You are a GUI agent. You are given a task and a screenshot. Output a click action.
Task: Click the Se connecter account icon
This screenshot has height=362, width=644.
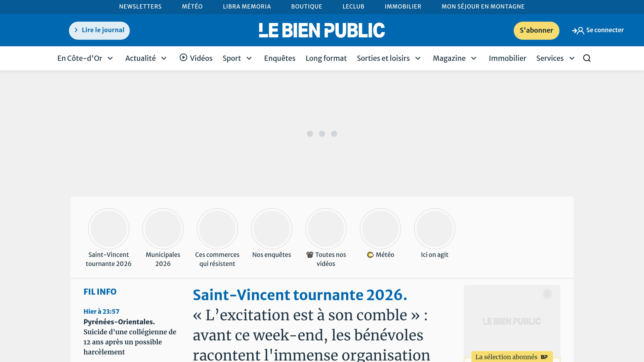(578, 30)
